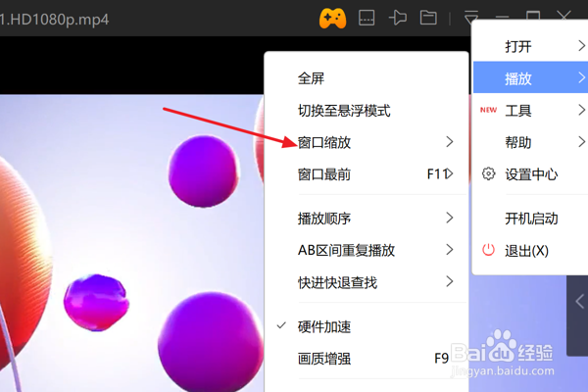Open the game controller icon in the title bar

click(x=332, y=19)
